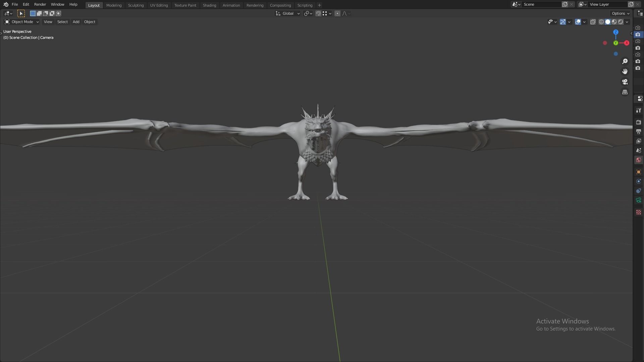Screen dimensions: 644x362
Task: Click the red X axis on gizmo
Action: coord(627,43)
